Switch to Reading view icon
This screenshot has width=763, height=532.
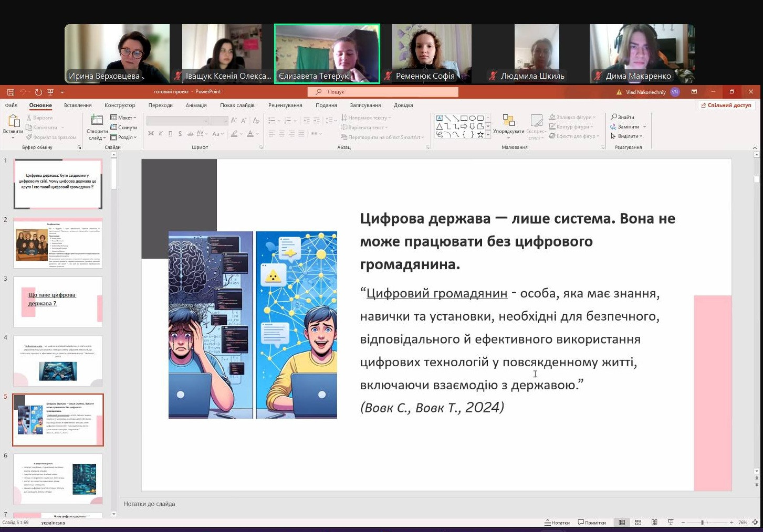point(654,523)
